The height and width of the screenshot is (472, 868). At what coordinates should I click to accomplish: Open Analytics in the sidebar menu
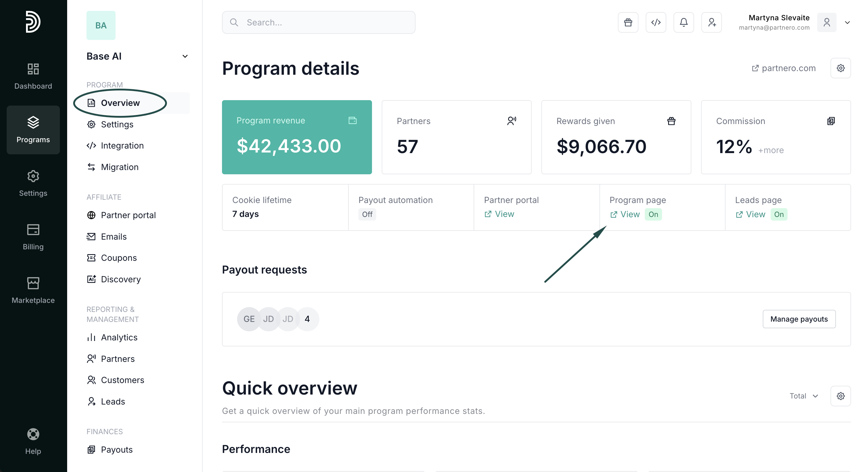click(x=119, y=337)
